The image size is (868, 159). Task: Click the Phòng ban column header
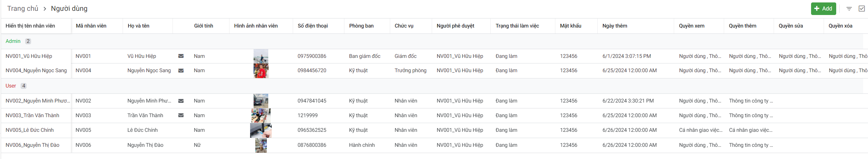361,26
